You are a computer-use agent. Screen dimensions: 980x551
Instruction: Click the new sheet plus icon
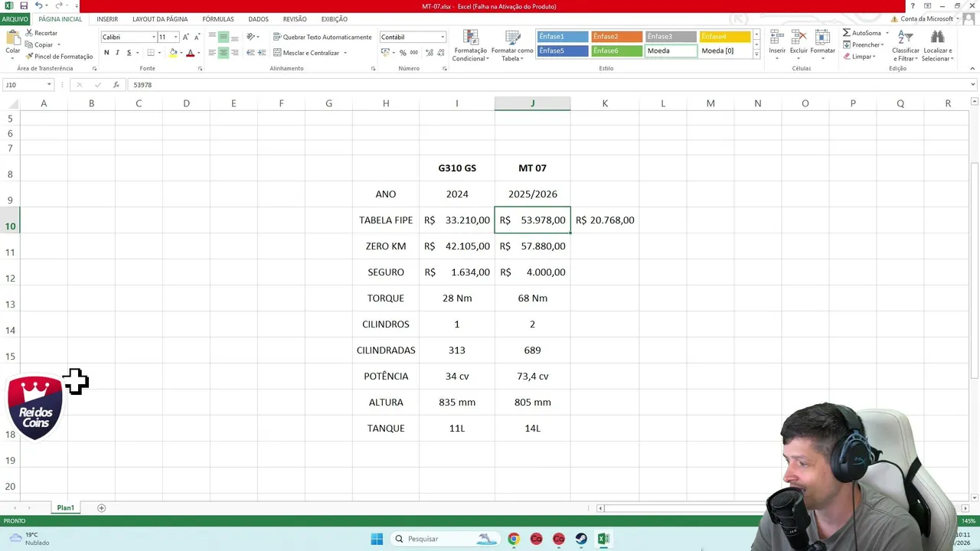[101, 508]
